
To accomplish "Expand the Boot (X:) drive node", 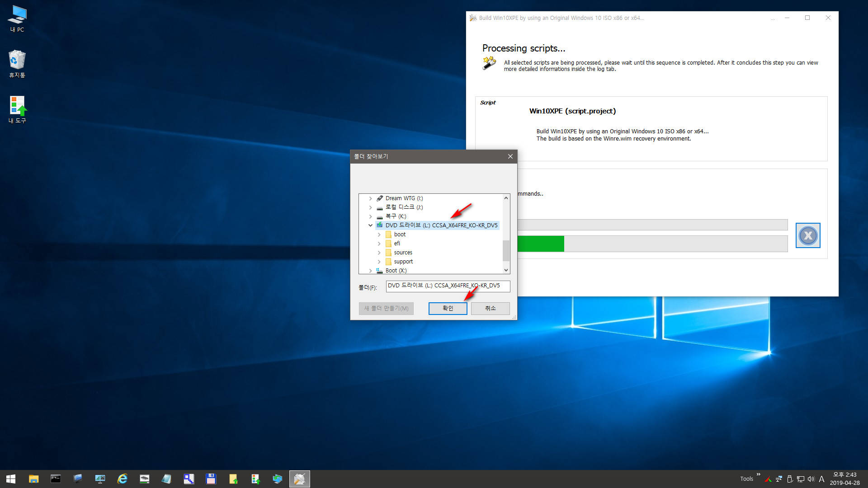I will click(x=370, y=271).
